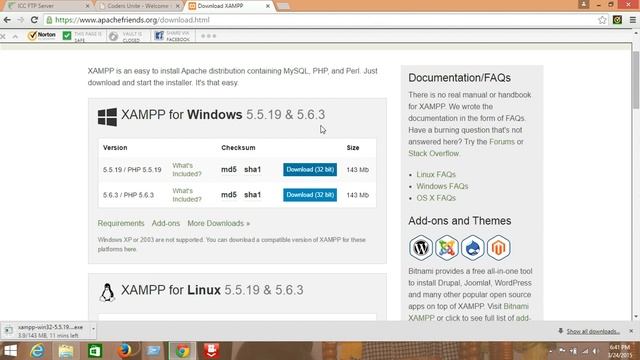
Task: Launch Internet Explorer from taskbar
Action: point(38,351)
